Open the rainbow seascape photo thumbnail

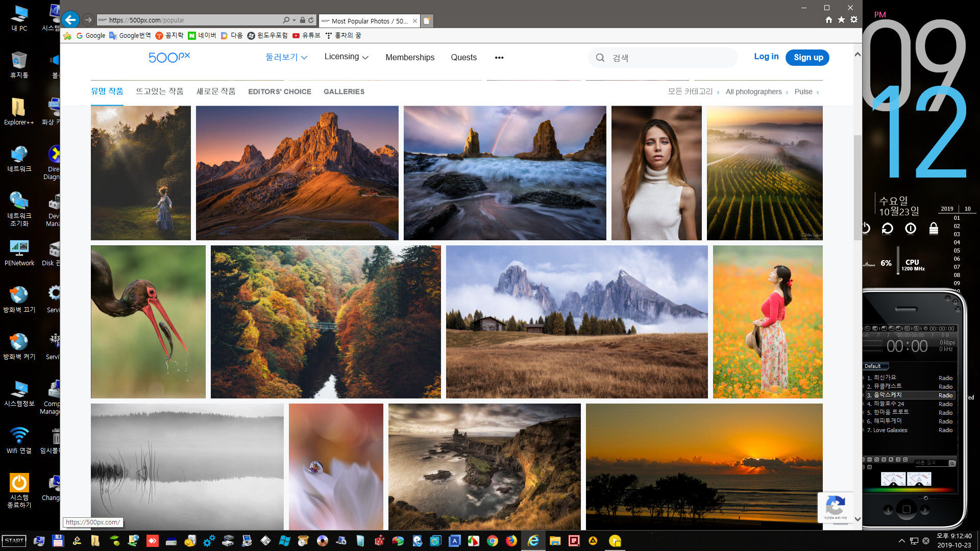pyautogui.click(x=505, y=173)
